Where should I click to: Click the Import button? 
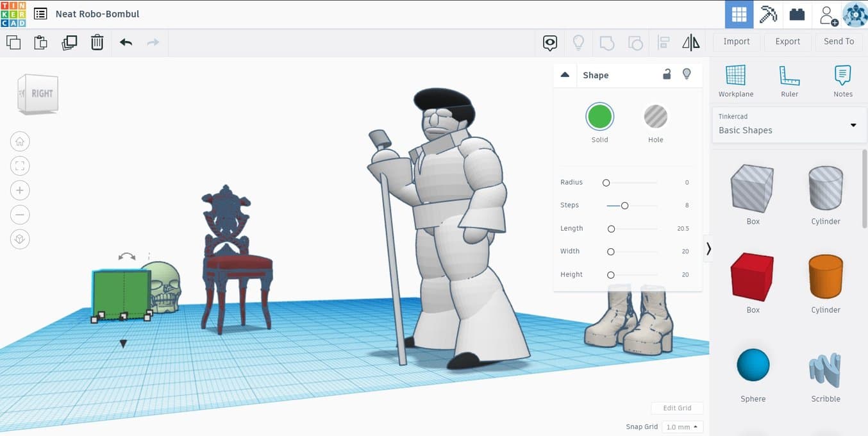coord(736,42)
